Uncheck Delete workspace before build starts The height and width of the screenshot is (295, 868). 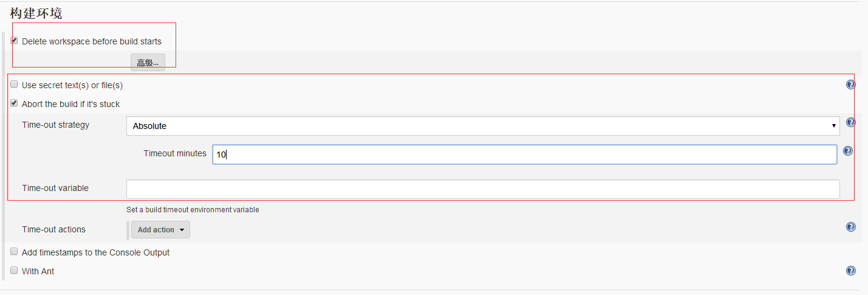(14, 41)
